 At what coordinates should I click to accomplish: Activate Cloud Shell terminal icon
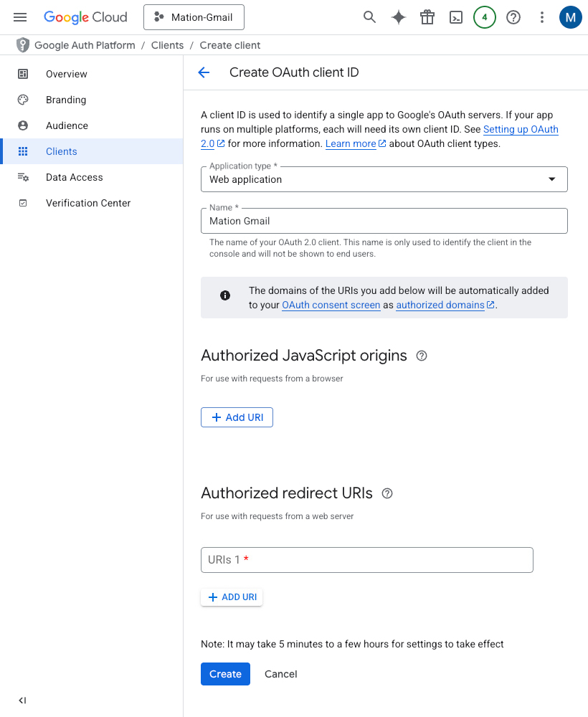pyautogui.click(x=456, y=17)
